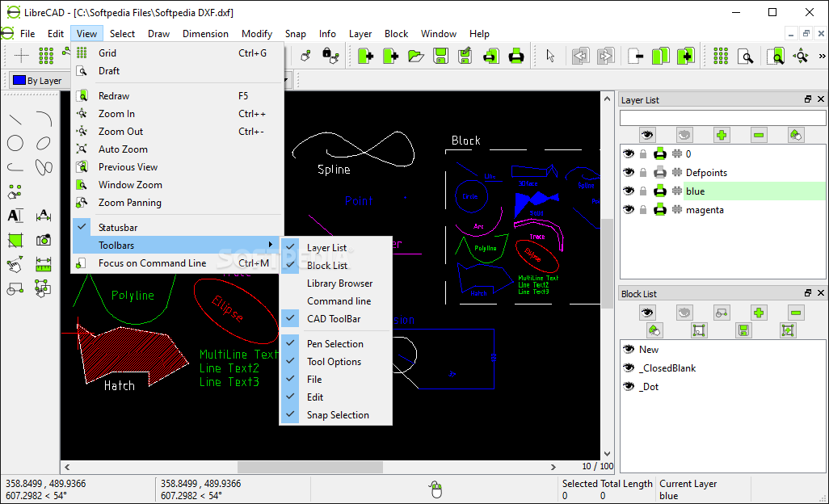Click the Zoom In magnifier toolbar icon
Image resolution: width=829 pixels, height=504 pixels.
pos(801,56)
